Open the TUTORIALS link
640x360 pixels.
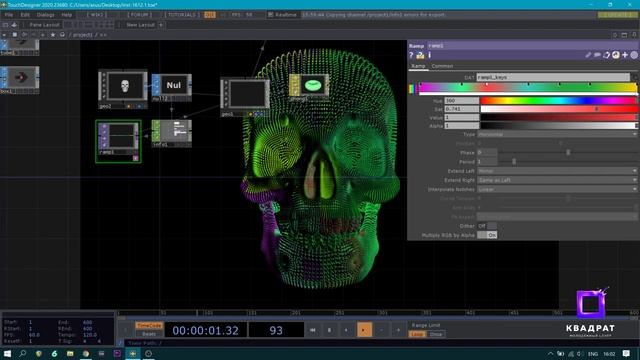click(x=182, y=15)
